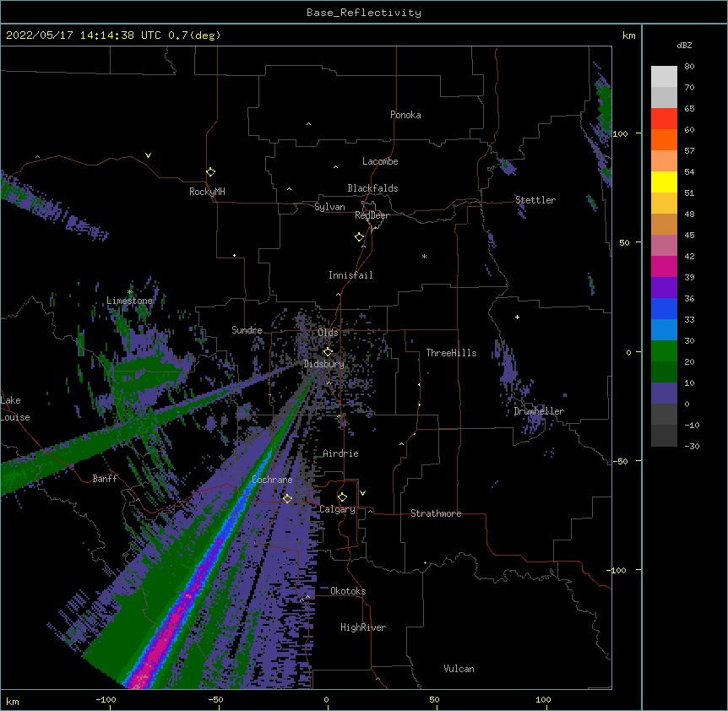The width and height of the screenshot is (728, 711).
Task: Select the Vulcan label
Action: (x=459, y=669)
